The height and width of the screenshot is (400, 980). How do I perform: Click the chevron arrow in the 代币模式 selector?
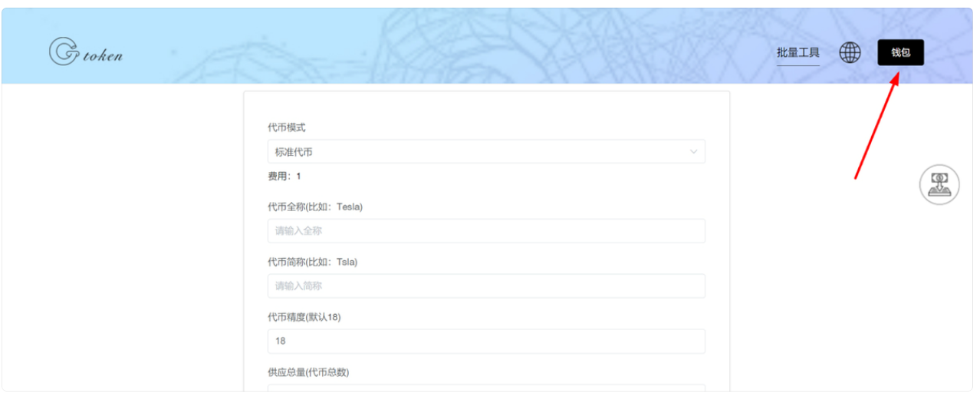point(693,152)
